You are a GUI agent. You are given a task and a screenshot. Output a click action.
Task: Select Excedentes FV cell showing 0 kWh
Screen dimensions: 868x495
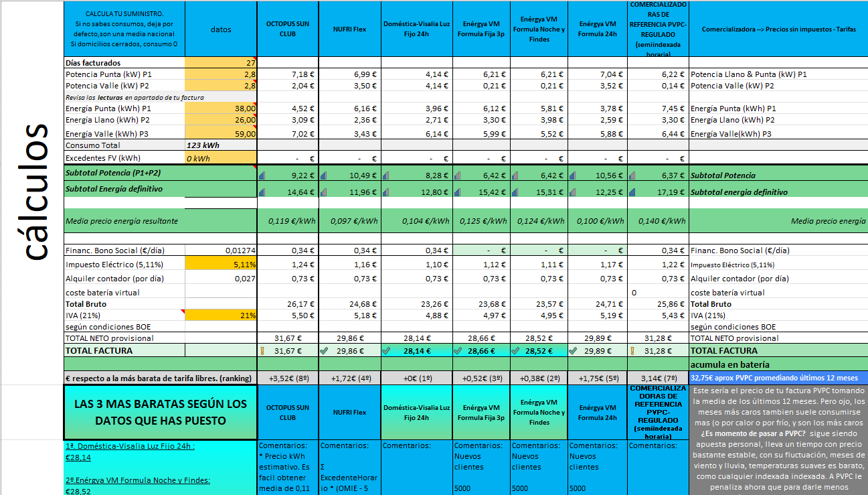[221, 158]
